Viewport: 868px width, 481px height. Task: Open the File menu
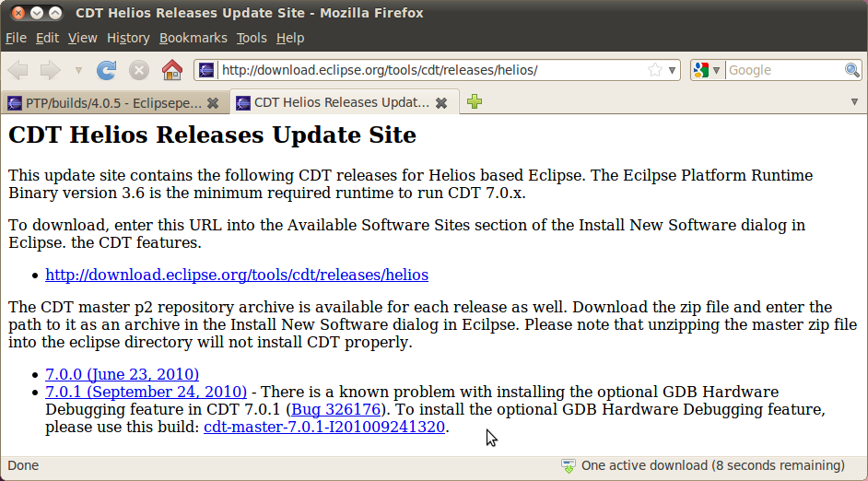pyautogui.click(x=16, y=38)
